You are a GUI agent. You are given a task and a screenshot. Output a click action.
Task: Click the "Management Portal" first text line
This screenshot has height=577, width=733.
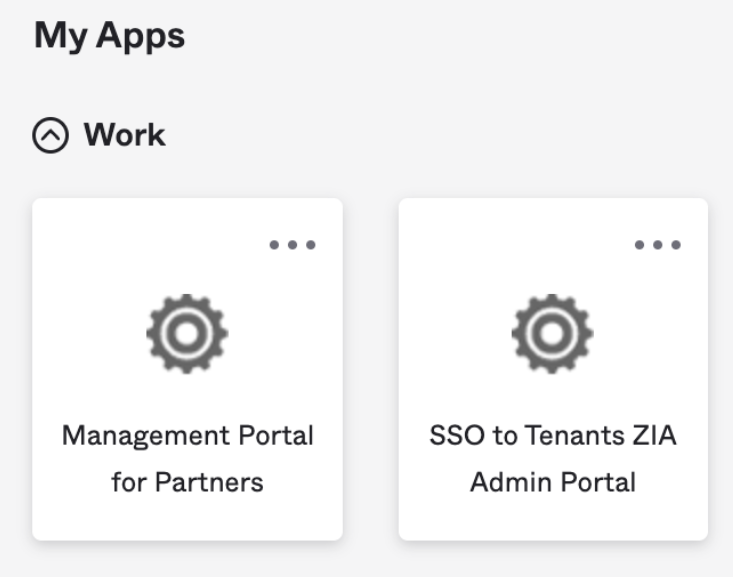point(187,436)
